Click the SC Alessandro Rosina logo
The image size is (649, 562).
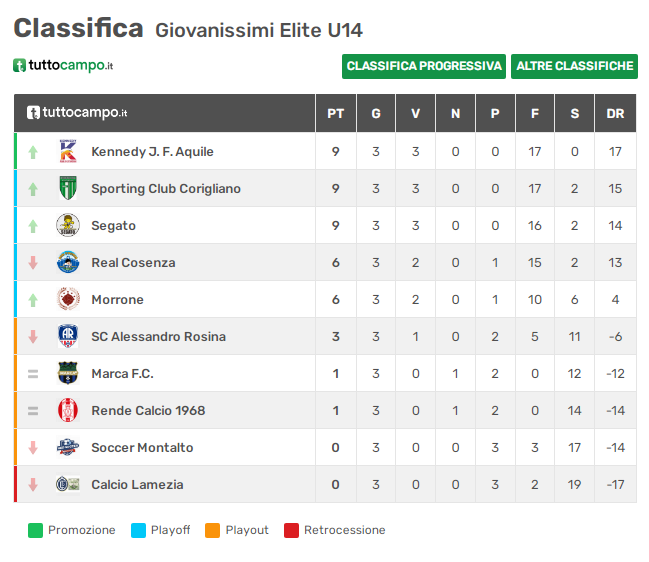click(68, 336)
